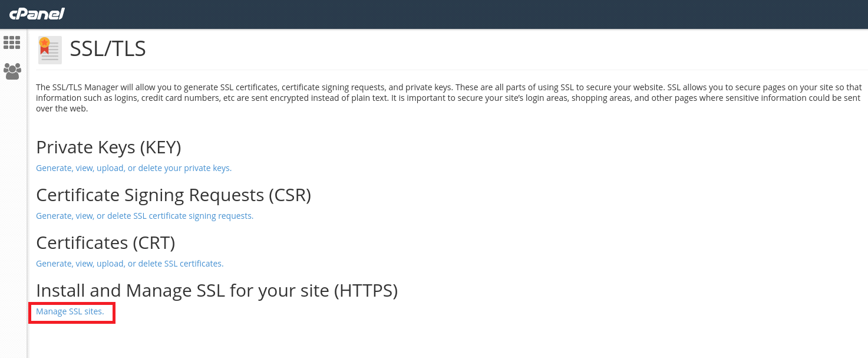The width and height of the screenshot is (868, 358).
Task: Click the SSL/TLS page title text
Action: click(x=108, y=48)
